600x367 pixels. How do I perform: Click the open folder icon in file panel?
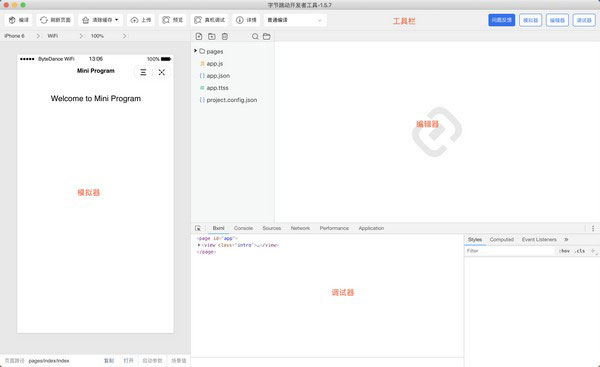pyautogui.click(x=267, y=36)
